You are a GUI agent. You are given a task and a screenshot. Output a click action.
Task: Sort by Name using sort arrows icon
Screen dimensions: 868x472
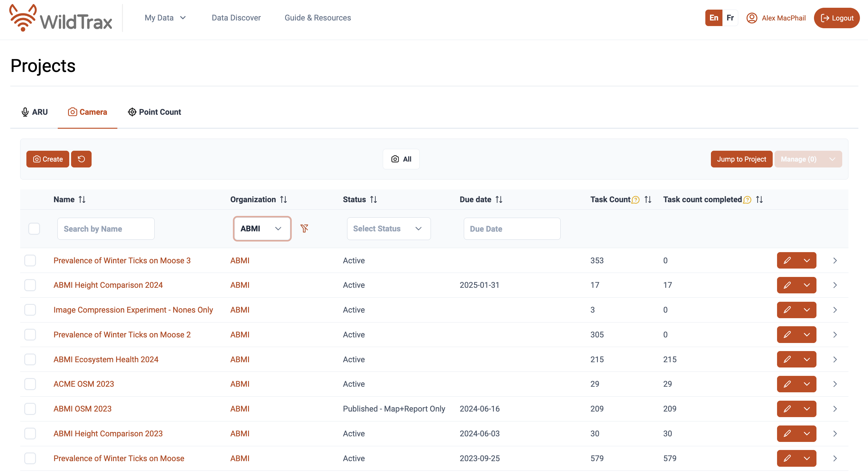pyautogui.click(x=82, y=200)
